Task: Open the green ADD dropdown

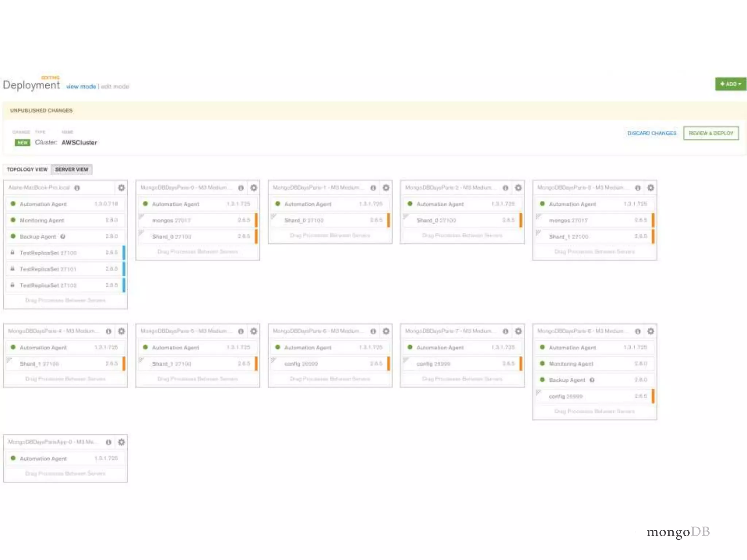Action: pos(731,84)
